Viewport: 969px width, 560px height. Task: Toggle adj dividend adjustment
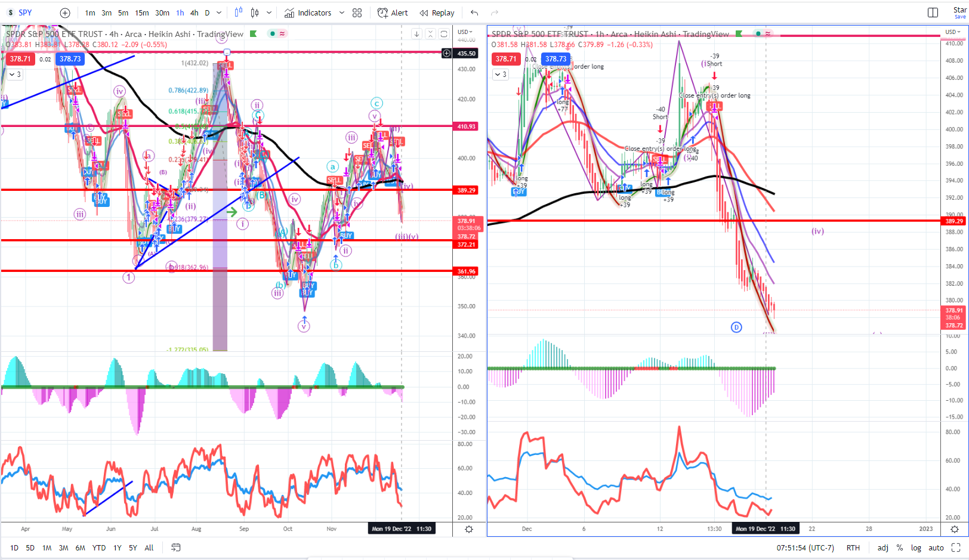coord(883,547)
